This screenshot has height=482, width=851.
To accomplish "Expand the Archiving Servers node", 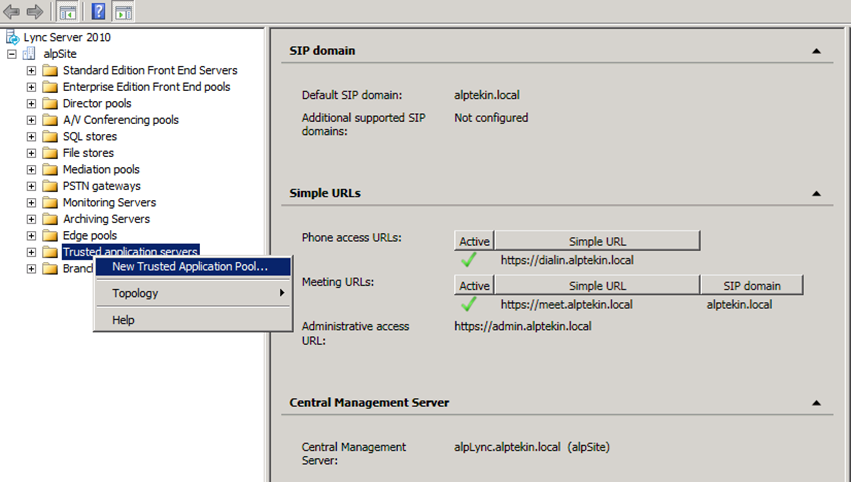I will click(31, 219).
